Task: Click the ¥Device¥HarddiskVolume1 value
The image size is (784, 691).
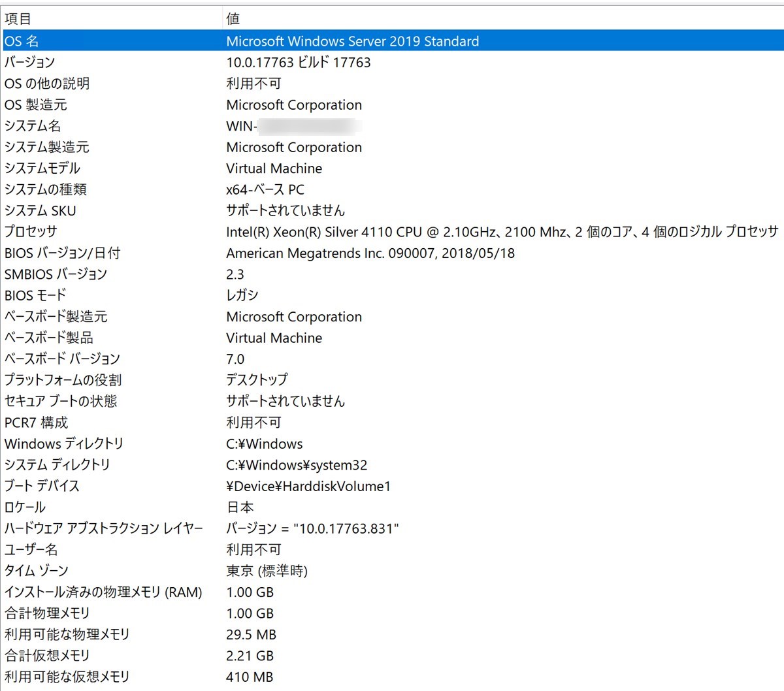Action: click(x=308, y=486)
